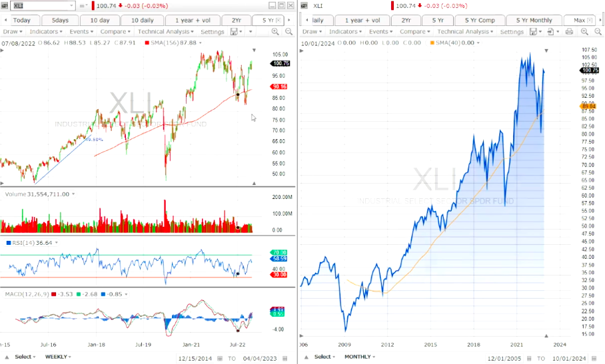Select the 1 year + vol tab in the left panel
605x364 pixels.
click(x=193, y=20)
